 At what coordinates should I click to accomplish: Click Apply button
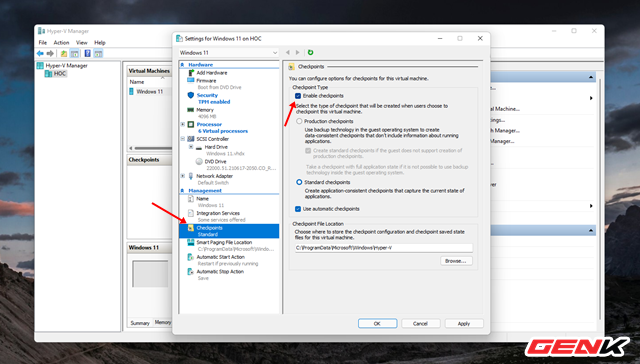(464, 324)
